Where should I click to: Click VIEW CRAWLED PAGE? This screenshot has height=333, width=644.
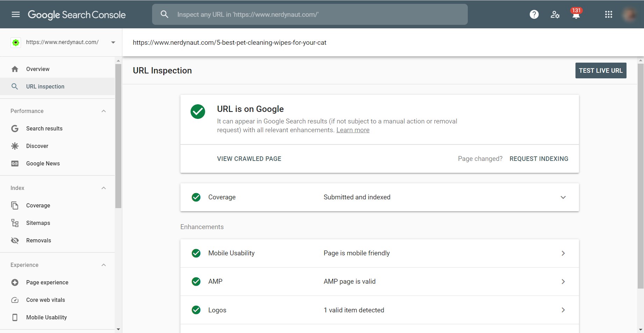coord(249,159)
